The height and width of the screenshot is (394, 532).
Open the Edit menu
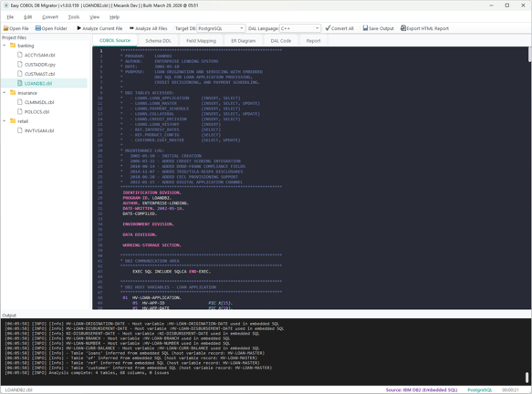27,17
